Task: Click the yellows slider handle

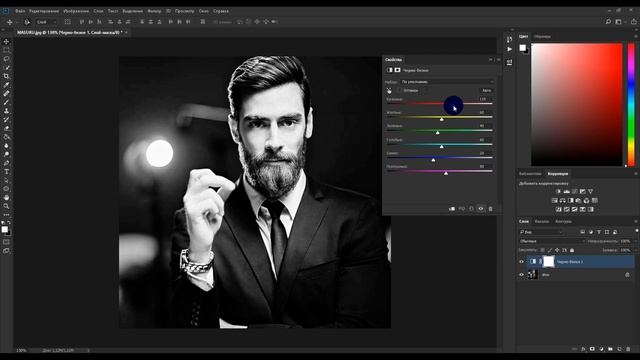Action: (442, 119)
